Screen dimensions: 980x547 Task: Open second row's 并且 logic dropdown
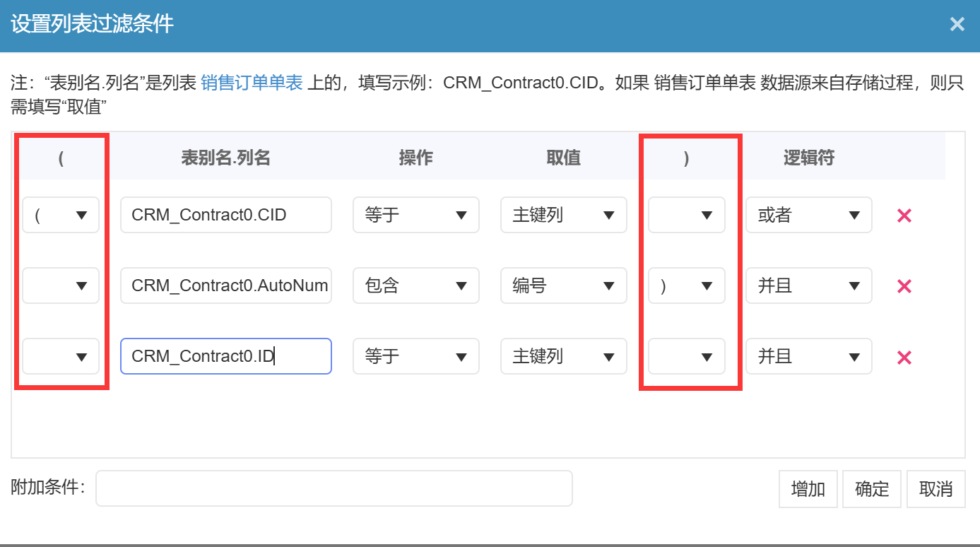808,286
